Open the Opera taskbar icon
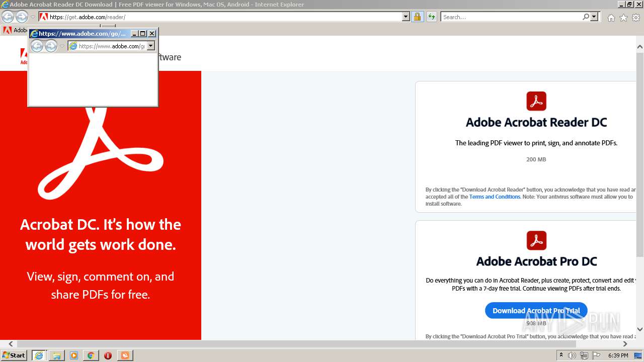Viewport: 644px width, 362px height. coord(108,355)
